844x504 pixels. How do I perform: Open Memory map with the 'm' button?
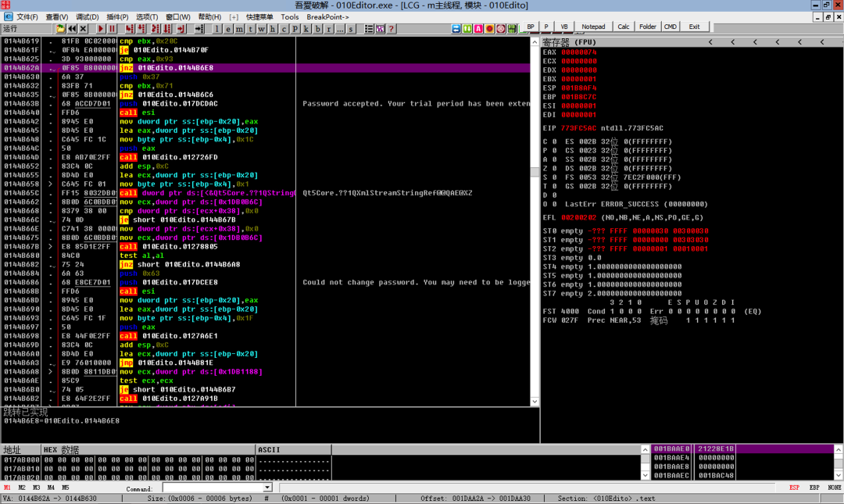tap(240, 29)
